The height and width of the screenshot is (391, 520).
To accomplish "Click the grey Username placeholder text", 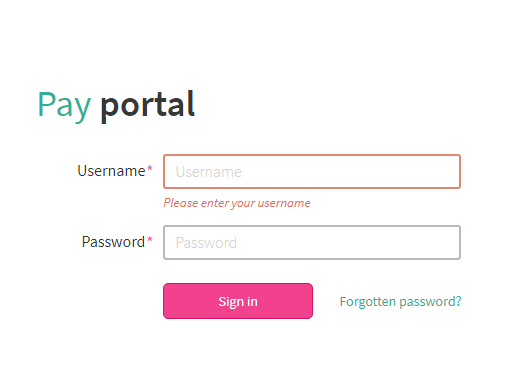I will pyautogui.click(x=209, y=172).
